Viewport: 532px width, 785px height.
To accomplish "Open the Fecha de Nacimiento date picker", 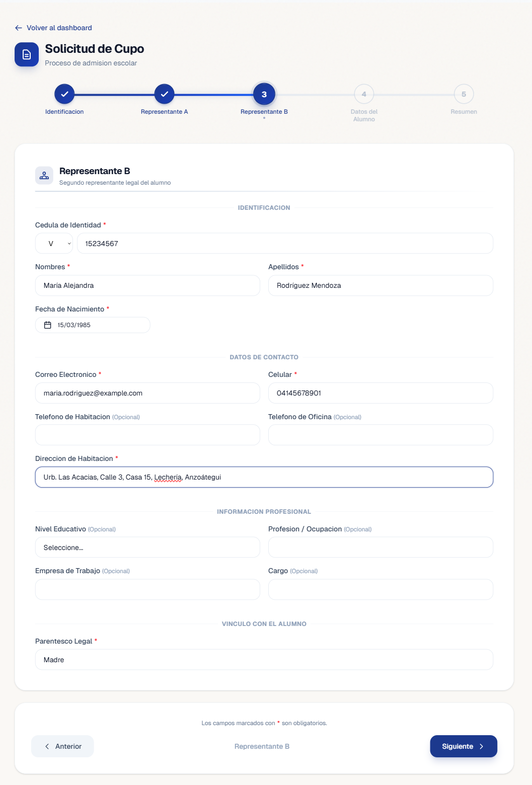I will pos(93,325).
